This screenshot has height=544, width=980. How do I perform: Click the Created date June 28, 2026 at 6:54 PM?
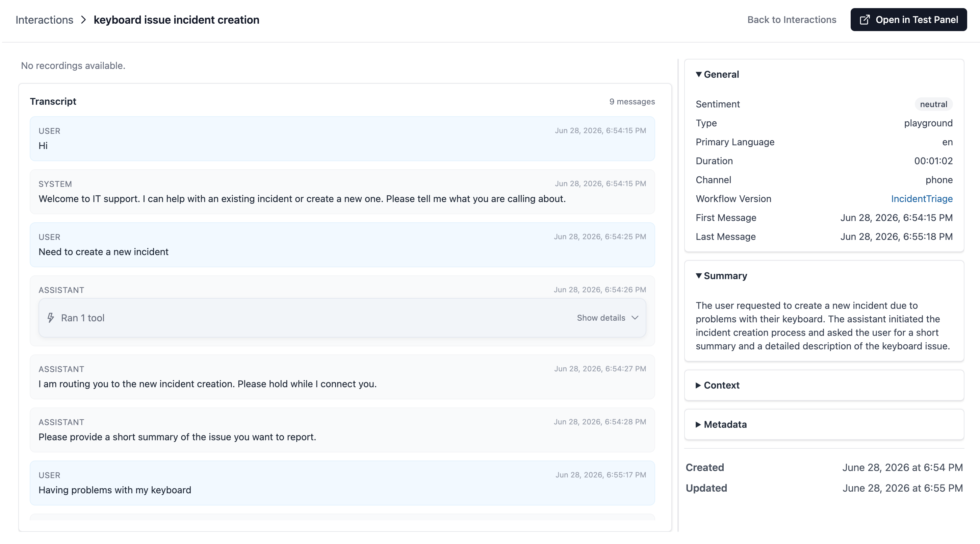click(902, 468)
